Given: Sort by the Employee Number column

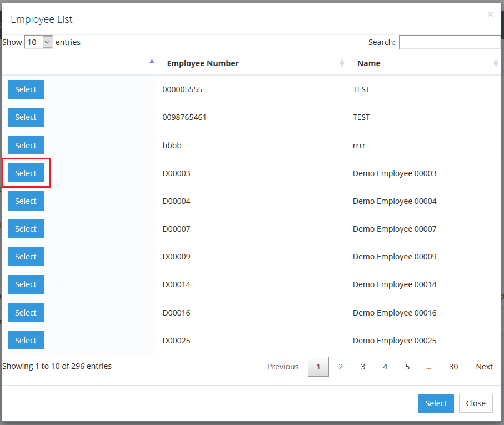Looking at the screenshot, I should pos(203,63).
